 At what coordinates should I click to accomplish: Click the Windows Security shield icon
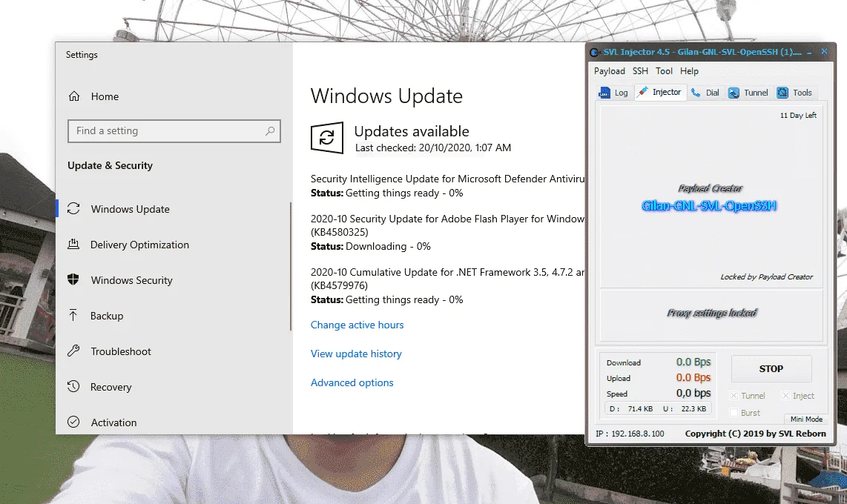pos(73,279)
